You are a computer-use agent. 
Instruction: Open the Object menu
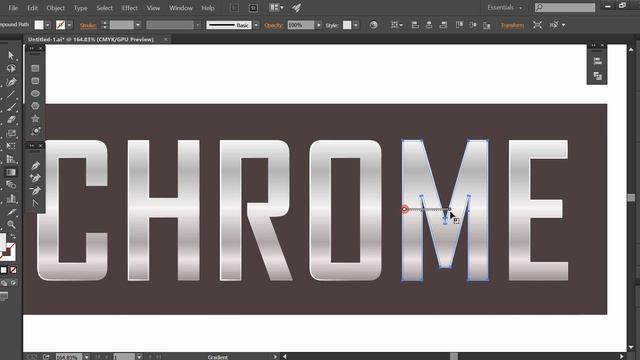coord(56,8)
